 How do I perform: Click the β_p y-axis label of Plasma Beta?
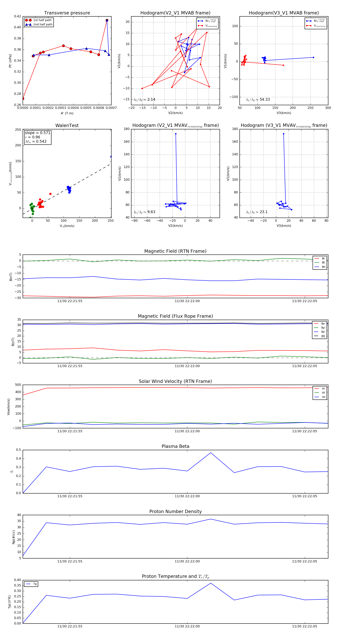12,472
